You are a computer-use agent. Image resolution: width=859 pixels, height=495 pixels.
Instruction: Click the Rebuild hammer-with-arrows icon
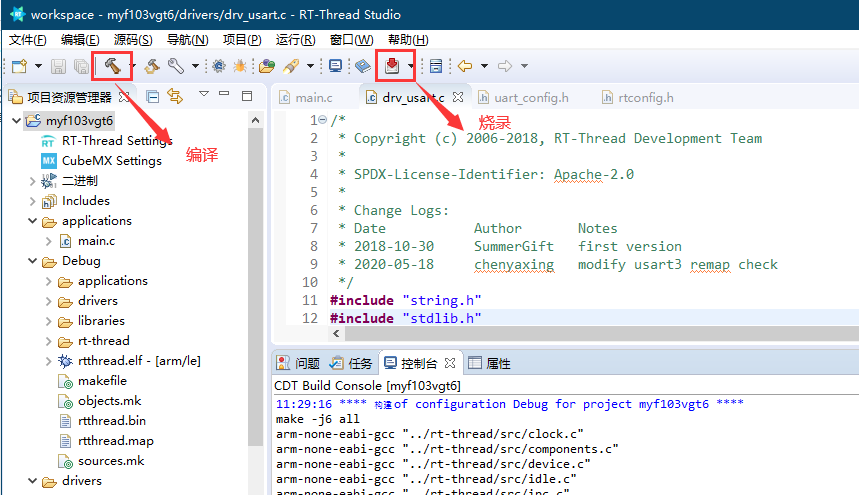click(x=152, y=66)
